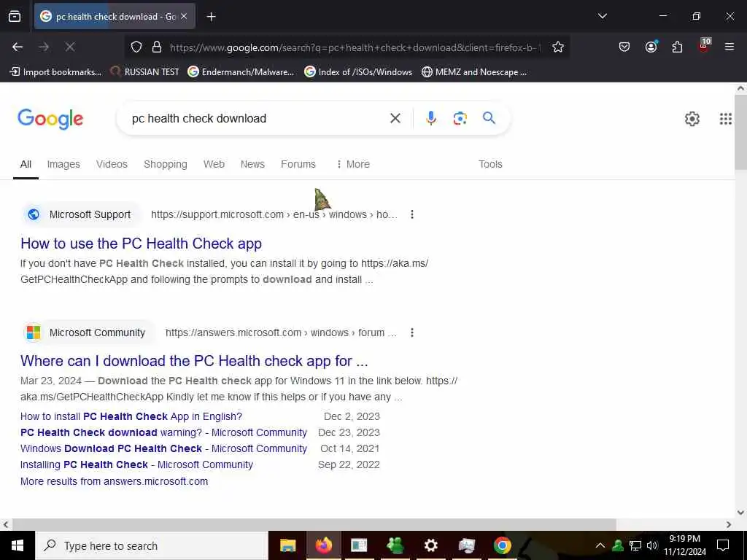Click the Microsoft Support site name

click(90, 215)
